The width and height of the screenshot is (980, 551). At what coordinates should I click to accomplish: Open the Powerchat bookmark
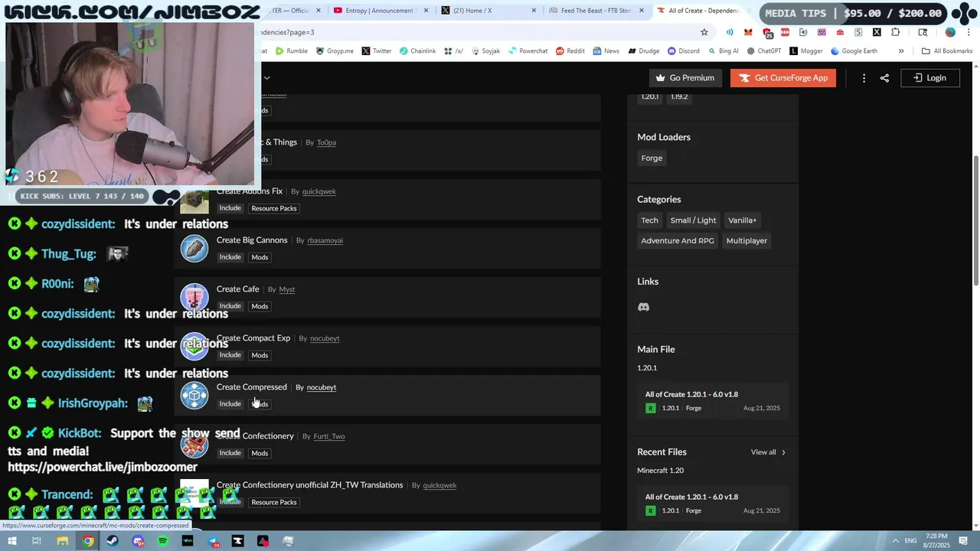click(x=528, y=51)
